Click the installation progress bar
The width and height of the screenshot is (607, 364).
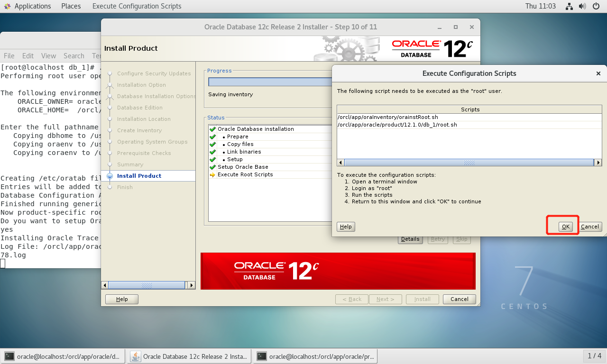coord(270,82)
